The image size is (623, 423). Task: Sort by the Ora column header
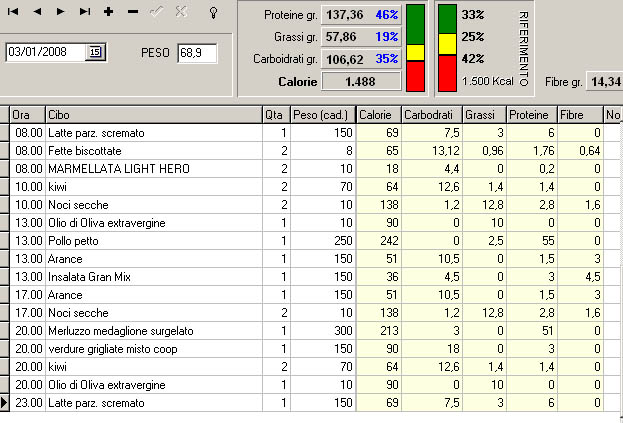tap(27, 115)
